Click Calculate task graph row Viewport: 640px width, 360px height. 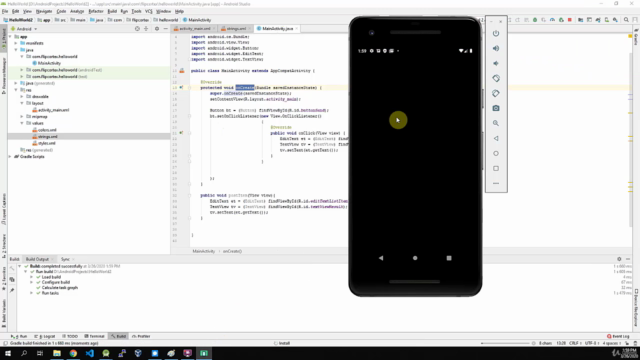(60, 288)
